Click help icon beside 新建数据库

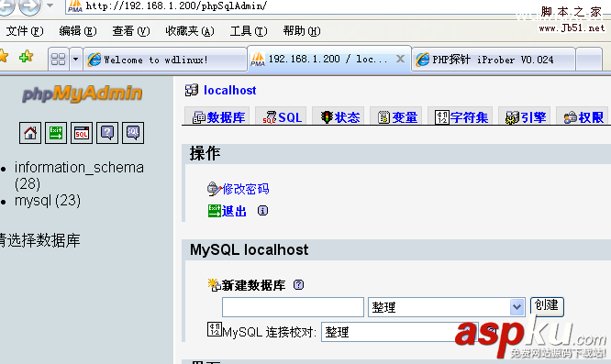coord(298,284)
